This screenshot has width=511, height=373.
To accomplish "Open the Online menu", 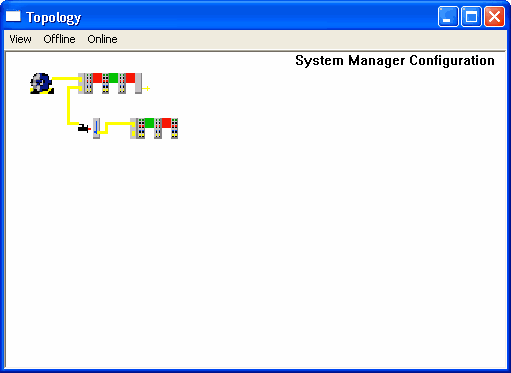I will click(102, 39).
